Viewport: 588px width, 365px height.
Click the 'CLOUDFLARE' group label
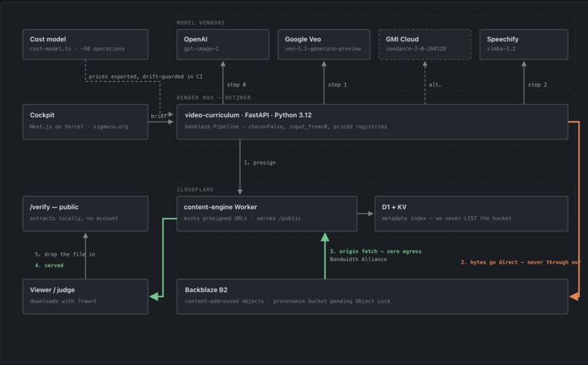tap(195, 190)
